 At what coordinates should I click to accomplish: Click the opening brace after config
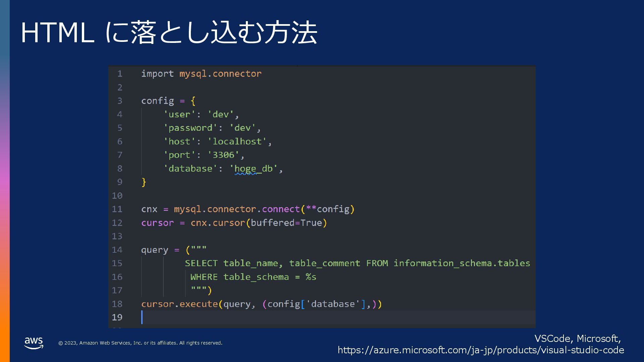(x=193, y=101)
